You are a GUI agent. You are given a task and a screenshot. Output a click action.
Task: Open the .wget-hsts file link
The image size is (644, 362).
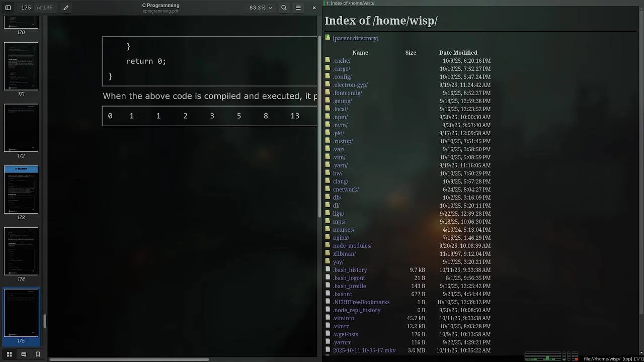click(x=345, y=334)
